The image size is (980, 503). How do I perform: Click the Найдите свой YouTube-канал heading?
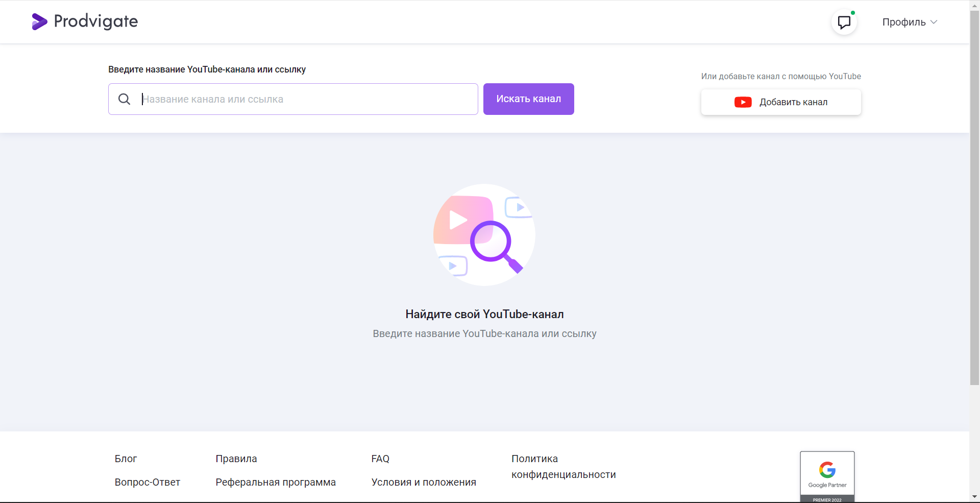click(484, 314)
